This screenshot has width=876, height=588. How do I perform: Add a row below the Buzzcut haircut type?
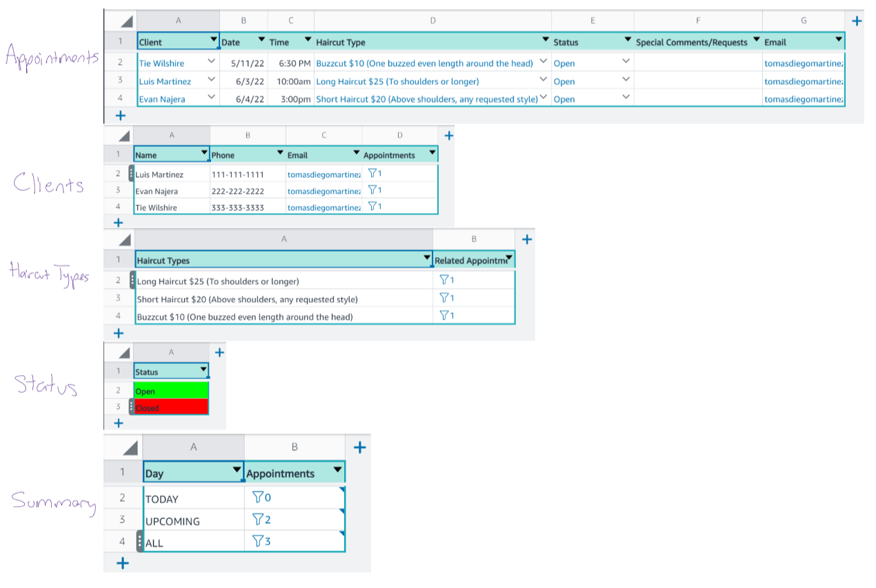point(118,333)
